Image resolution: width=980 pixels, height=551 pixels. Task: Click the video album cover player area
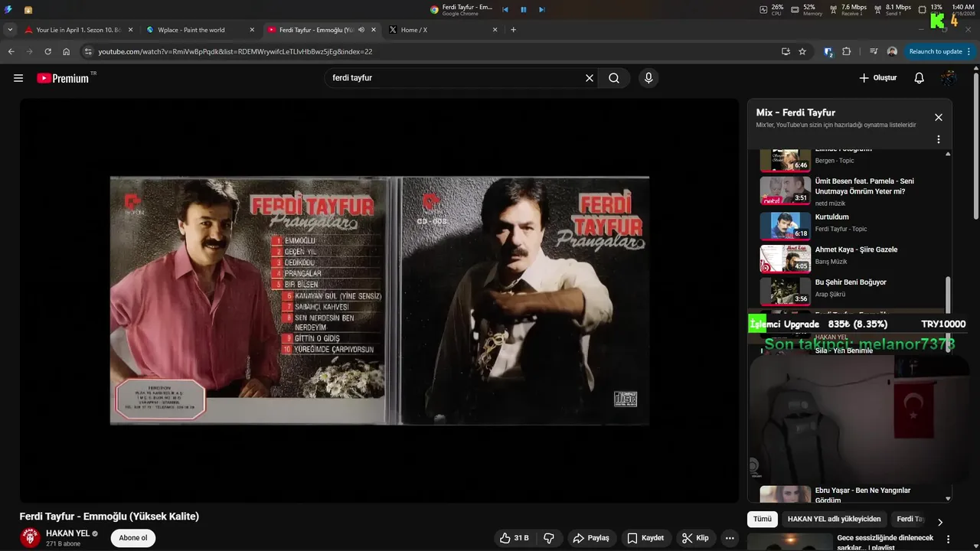(380, 301)
